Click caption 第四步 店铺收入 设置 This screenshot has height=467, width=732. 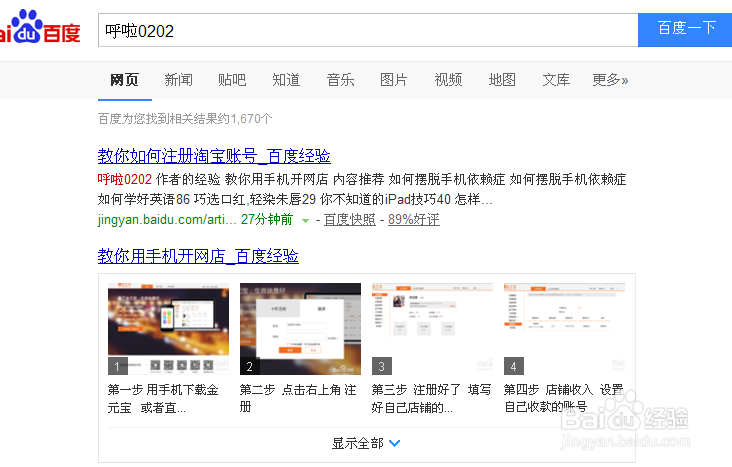click(563, 398)
